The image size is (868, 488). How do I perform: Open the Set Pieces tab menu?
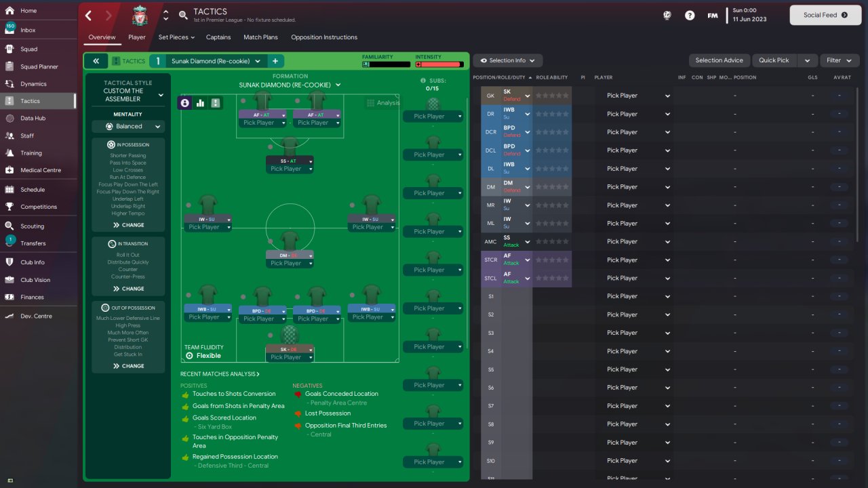176,37
